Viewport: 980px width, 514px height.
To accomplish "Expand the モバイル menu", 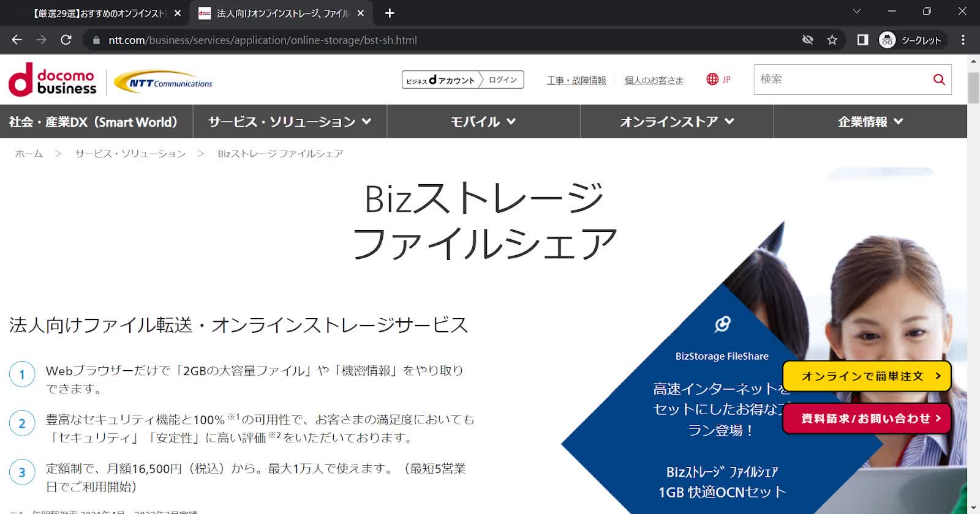I will click(x=483, y=122).
